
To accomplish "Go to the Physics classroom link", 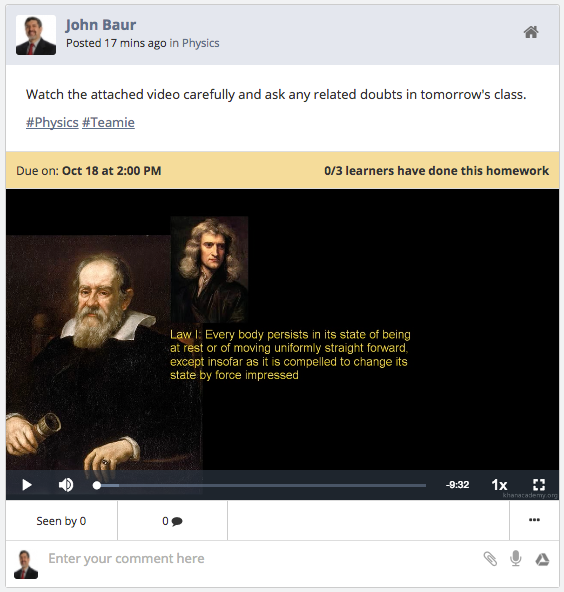I will (x=200, y=43).
